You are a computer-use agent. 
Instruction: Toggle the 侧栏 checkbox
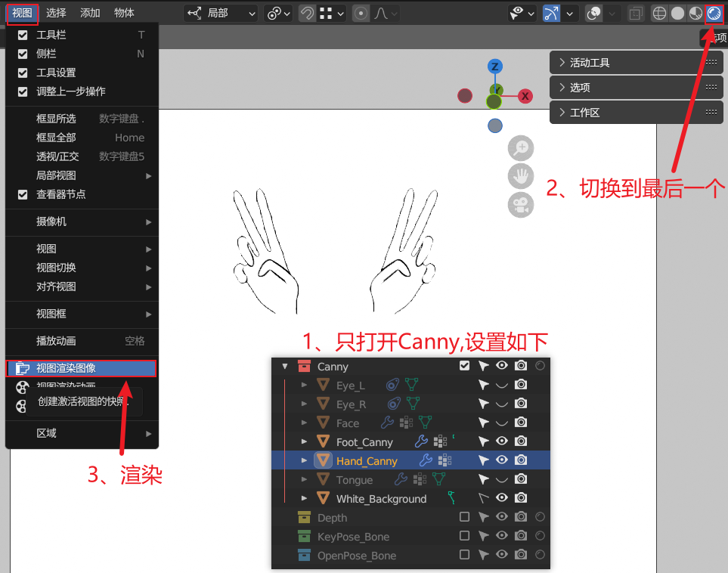(x=22, y=54)
